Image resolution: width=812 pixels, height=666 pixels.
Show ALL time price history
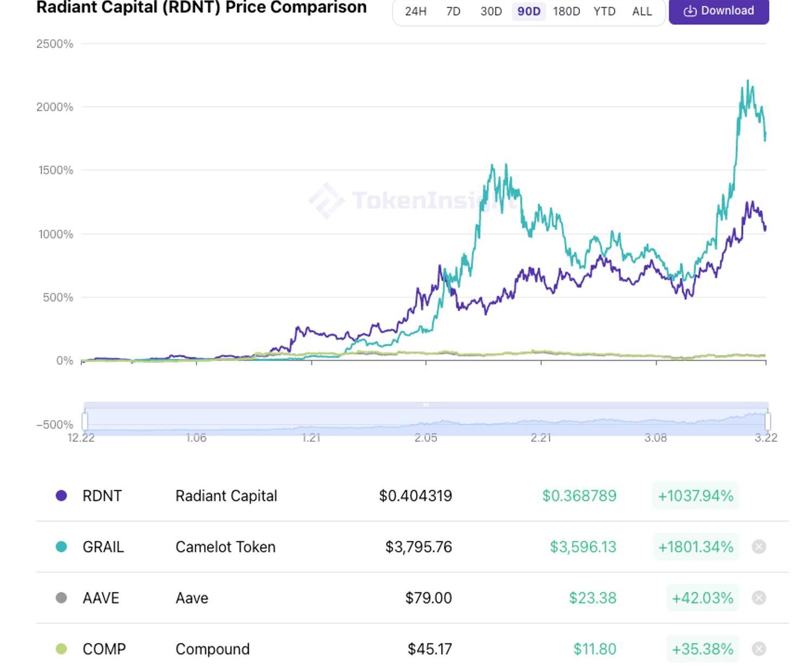click(x=642, y=11)
